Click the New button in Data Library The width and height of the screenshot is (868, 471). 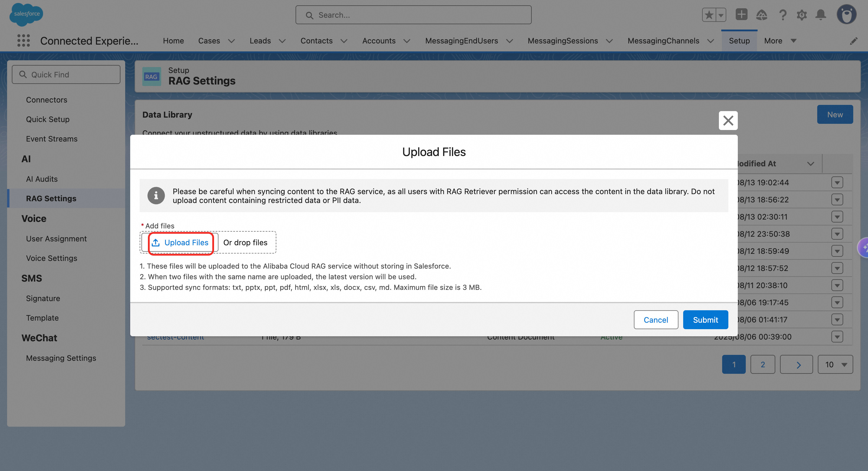[835, 115]
